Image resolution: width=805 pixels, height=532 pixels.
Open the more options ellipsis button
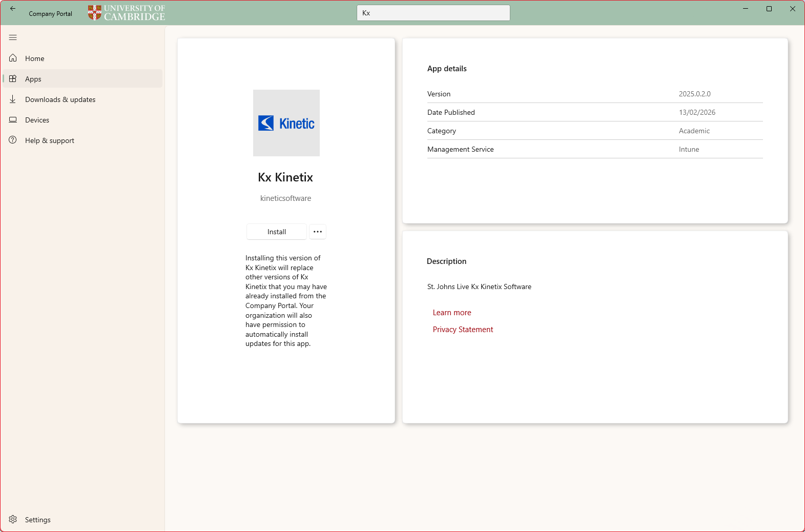(x=318, y=232)
